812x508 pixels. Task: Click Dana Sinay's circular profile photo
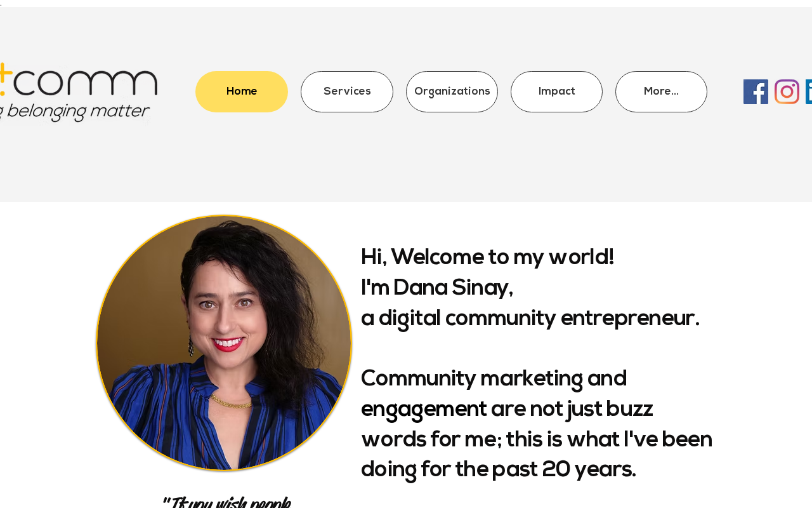[224, 343]
